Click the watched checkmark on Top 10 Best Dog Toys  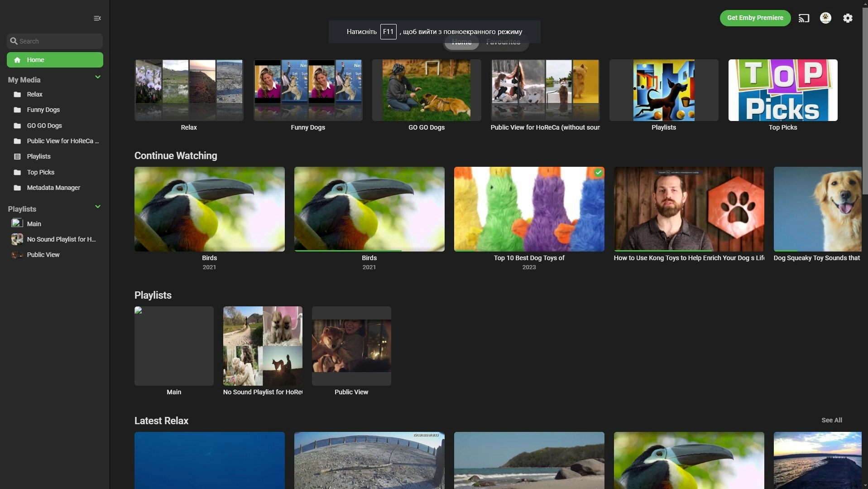pyautogui.click(x=598, y=172)
